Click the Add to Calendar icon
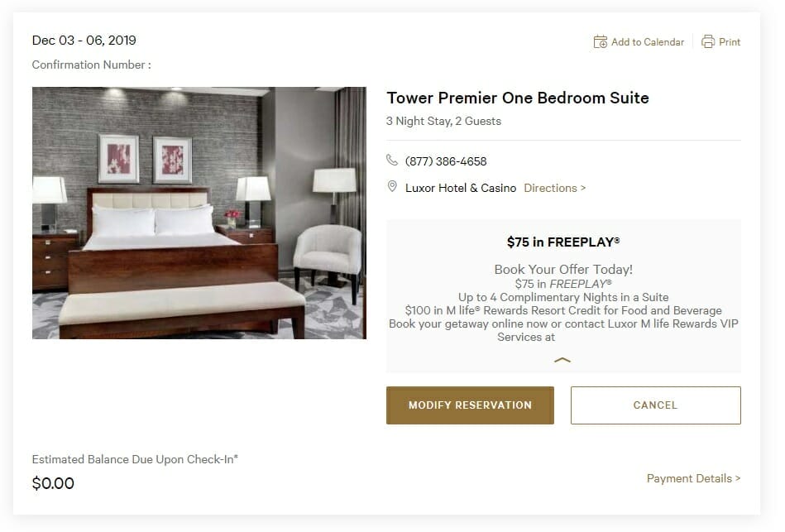The width and height of the screenshot is (785, 532). [x=601, y=41]
